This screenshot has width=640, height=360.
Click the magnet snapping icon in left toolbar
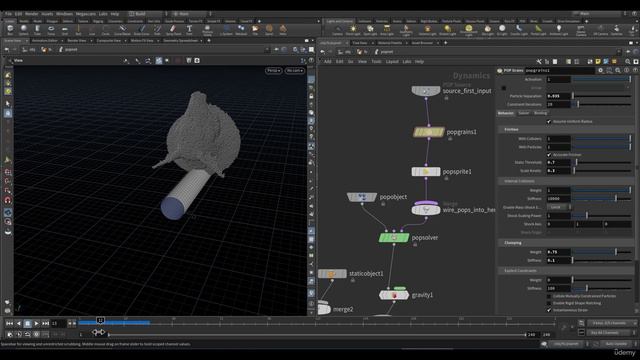pos(8,200)
